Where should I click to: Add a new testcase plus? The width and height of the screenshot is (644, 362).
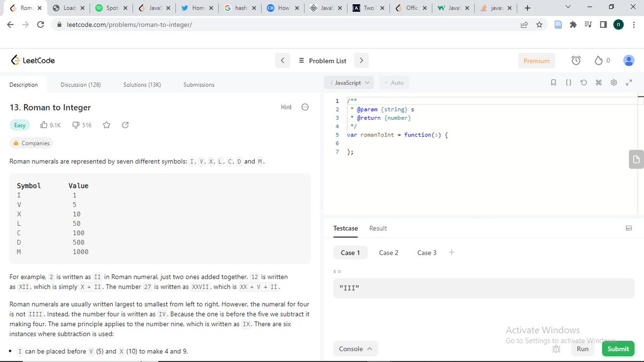click(x=451, y=252)
